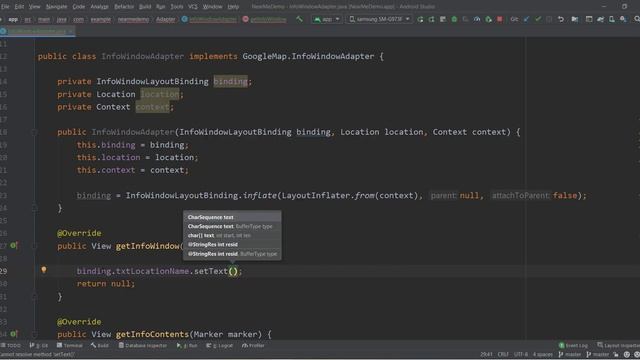Click the fold end marker of the constructor

(x=35, y=208)
